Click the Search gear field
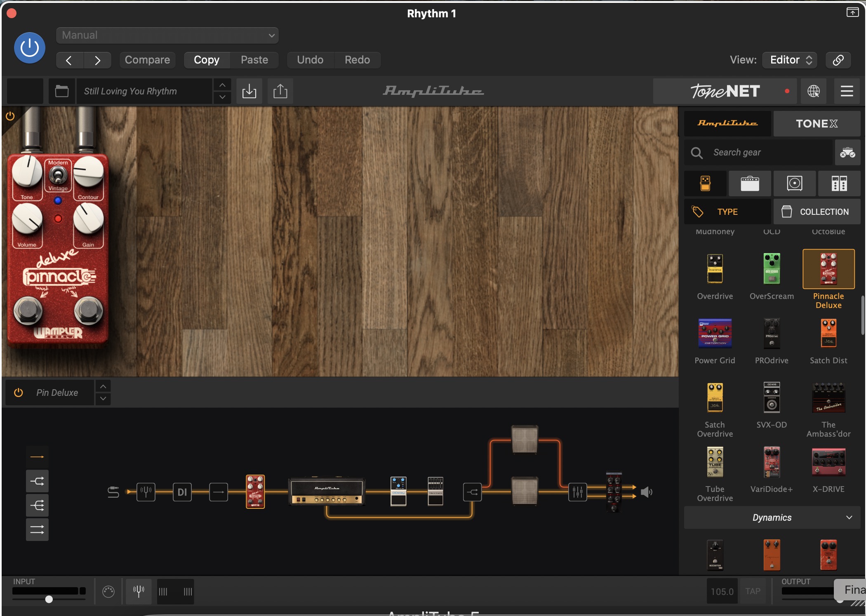Screen dimensions: 866x616 759,153
